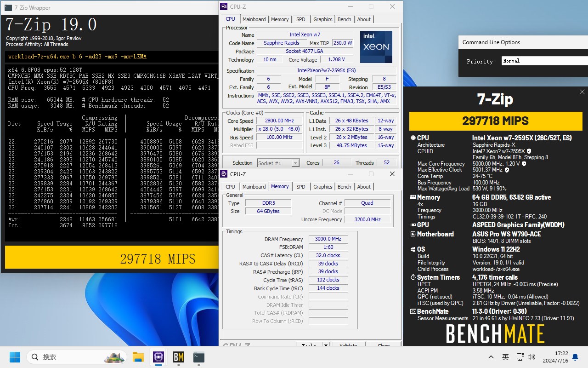The width and height of the screenshot is (588, 368).
Task: Click the Uncore Frequency value 3200.0 MHz
Action: click(x=367, y=219)
